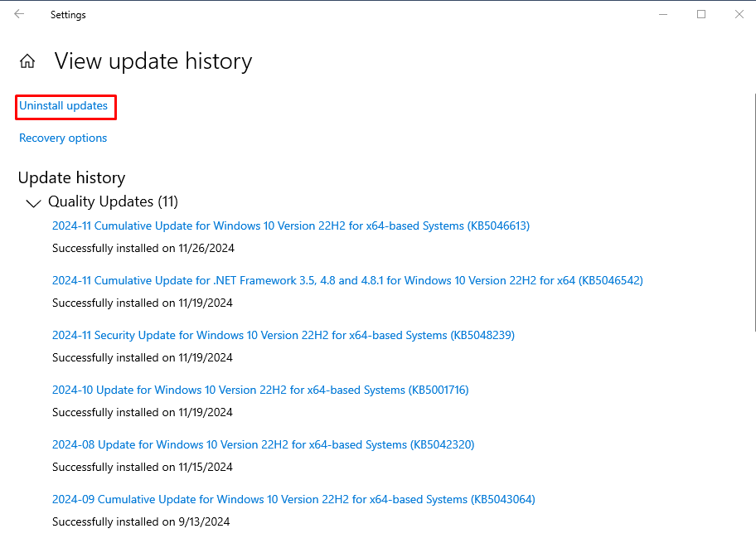756x548 pixels.
Task: Open the 2024-08 Update KB5042320 link
Action: coord(263,444)
